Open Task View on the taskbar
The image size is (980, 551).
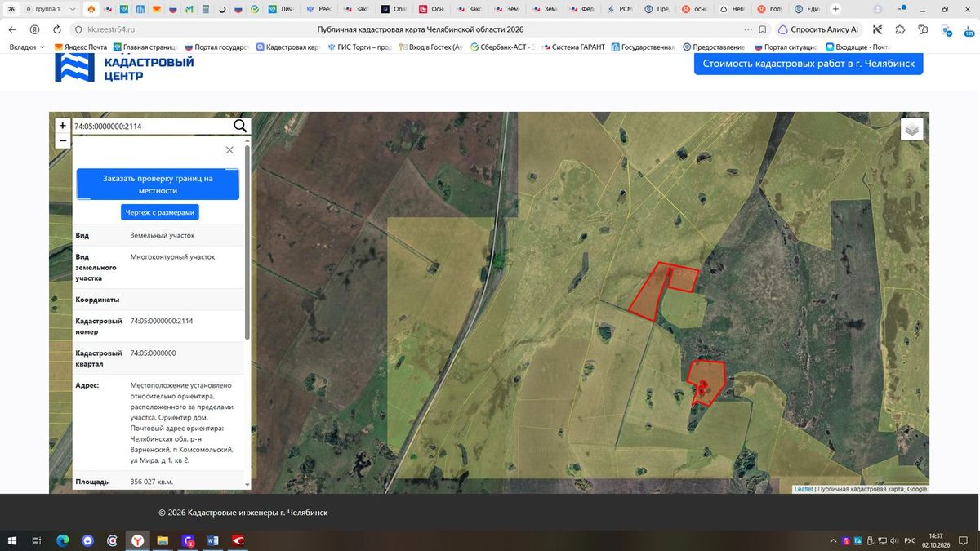37,541
